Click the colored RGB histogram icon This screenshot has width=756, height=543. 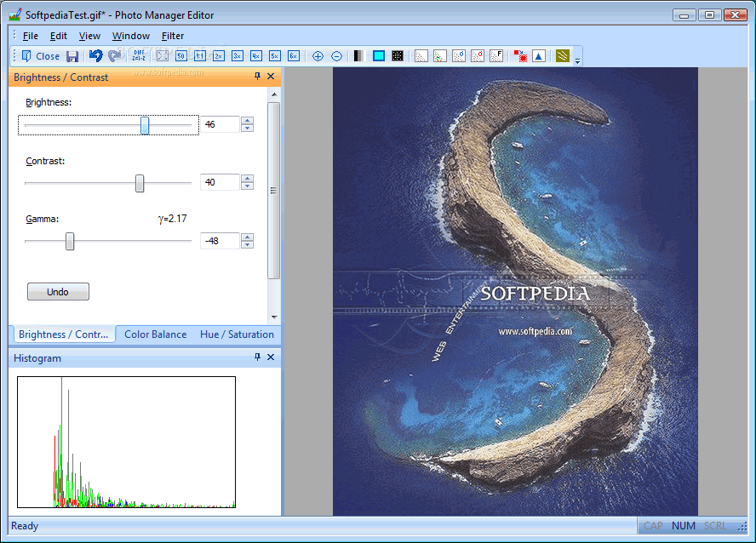click(x=439, y=56)
